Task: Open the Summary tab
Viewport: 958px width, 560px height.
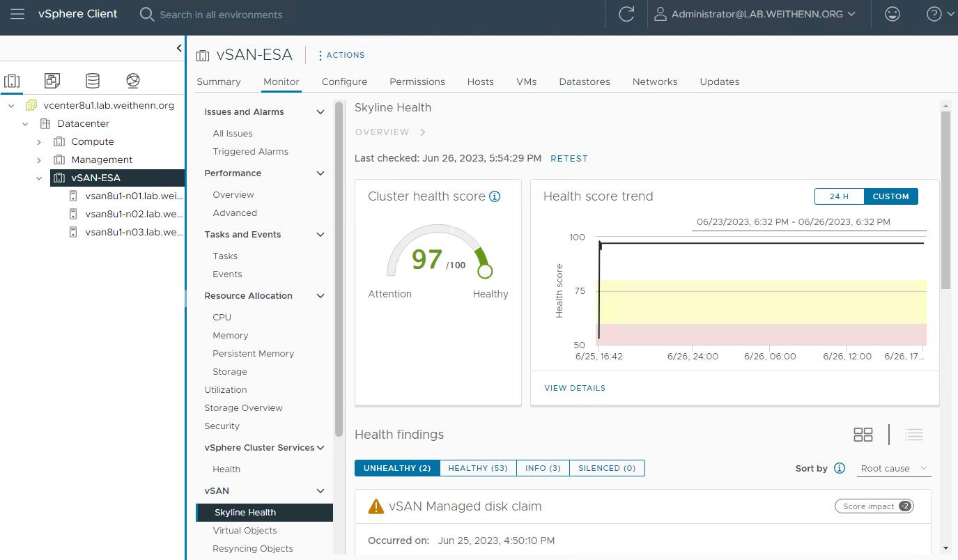Action: point(219,81)
